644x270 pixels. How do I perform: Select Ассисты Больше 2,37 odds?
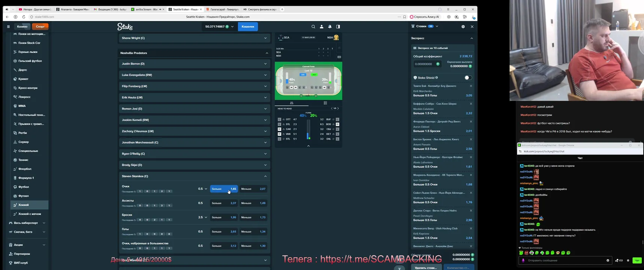224,203
